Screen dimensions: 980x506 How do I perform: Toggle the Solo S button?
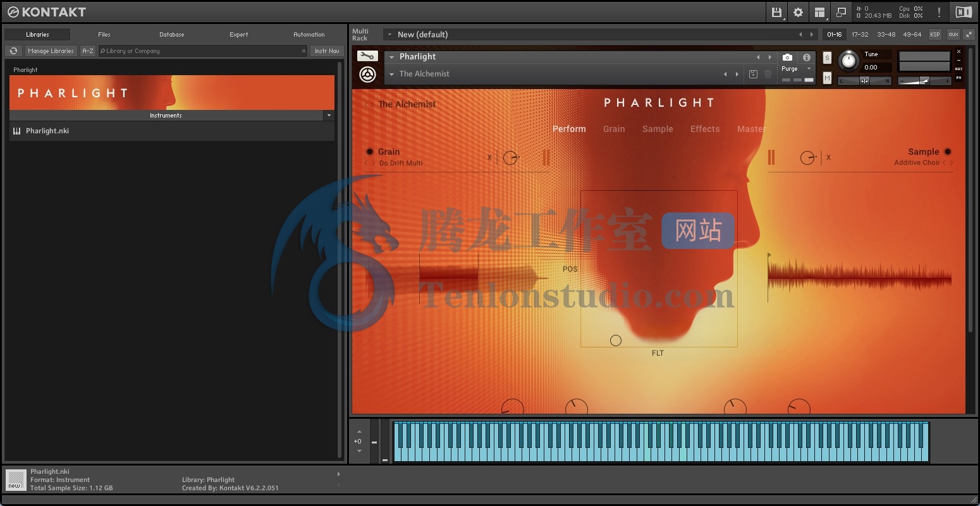(827, 57)
